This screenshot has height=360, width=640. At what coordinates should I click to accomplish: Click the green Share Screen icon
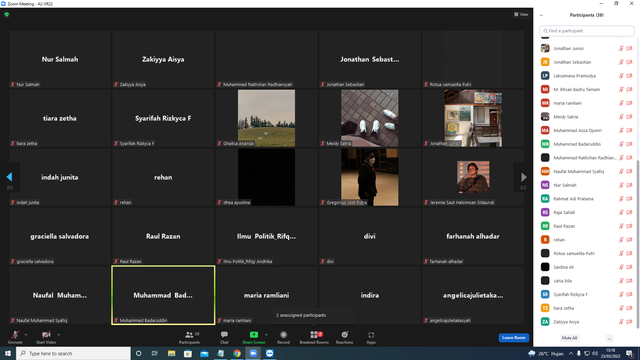tap(253, 335)
